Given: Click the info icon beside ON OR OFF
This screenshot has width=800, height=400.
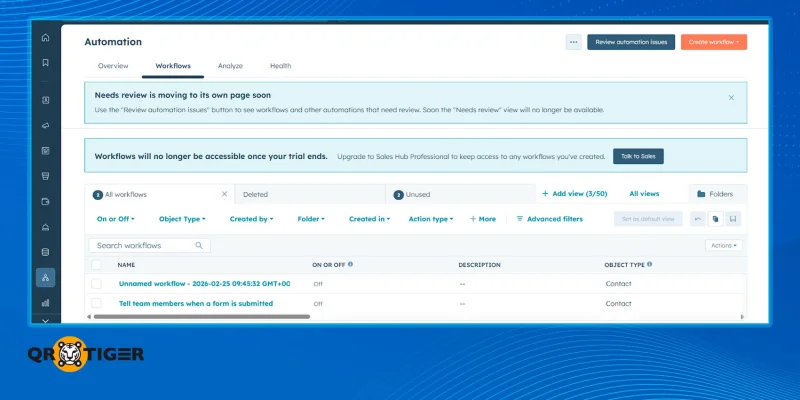Looking at the screenshot, I should click(351, 264).
